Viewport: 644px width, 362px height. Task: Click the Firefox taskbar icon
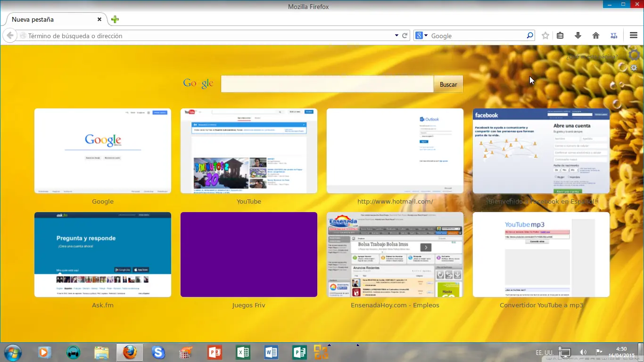pos(130,352)
